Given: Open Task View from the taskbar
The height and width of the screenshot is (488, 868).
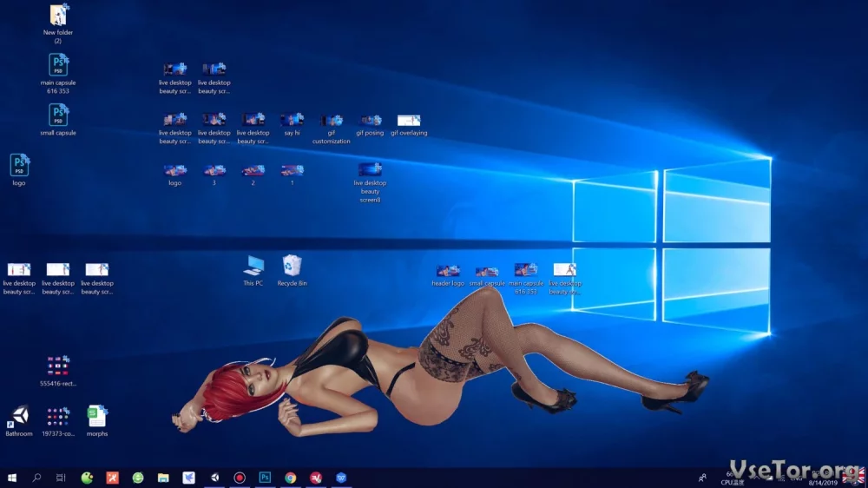Looking at the screenshot, I should pyautogui.click(x=61, y=478).
